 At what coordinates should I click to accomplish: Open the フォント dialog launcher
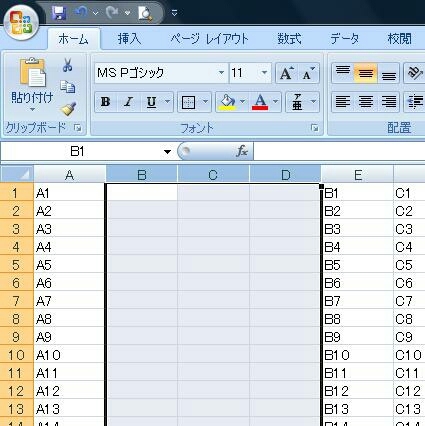point(314,128)
